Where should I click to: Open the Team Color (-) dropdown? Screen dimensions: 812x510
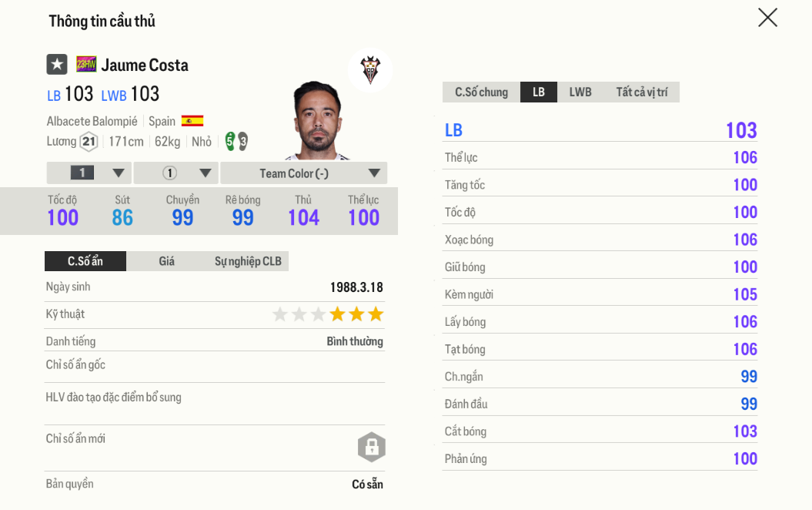[x=304, y=173]
